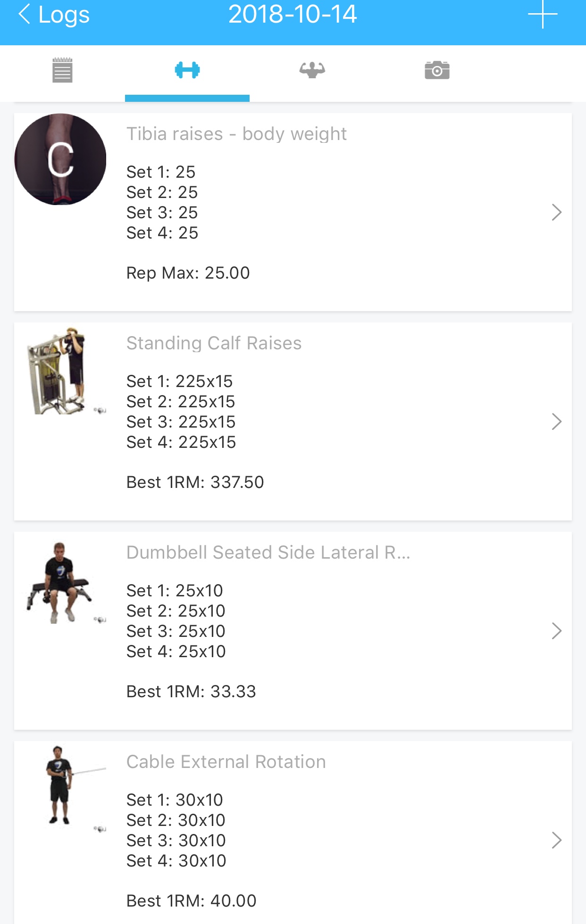Open the camera photos tab
Viewport: 586px width, 924px height.
[437, 71]
